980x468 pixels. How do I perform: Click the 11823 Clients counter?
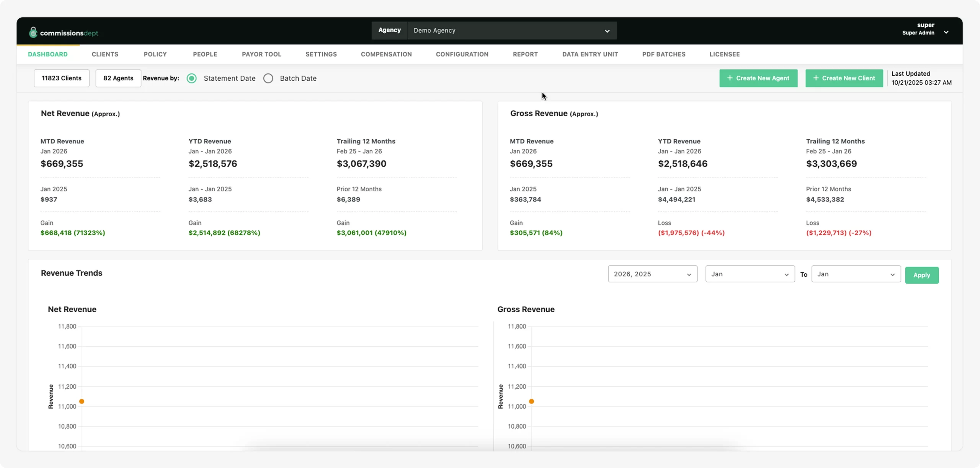point(61,78)
